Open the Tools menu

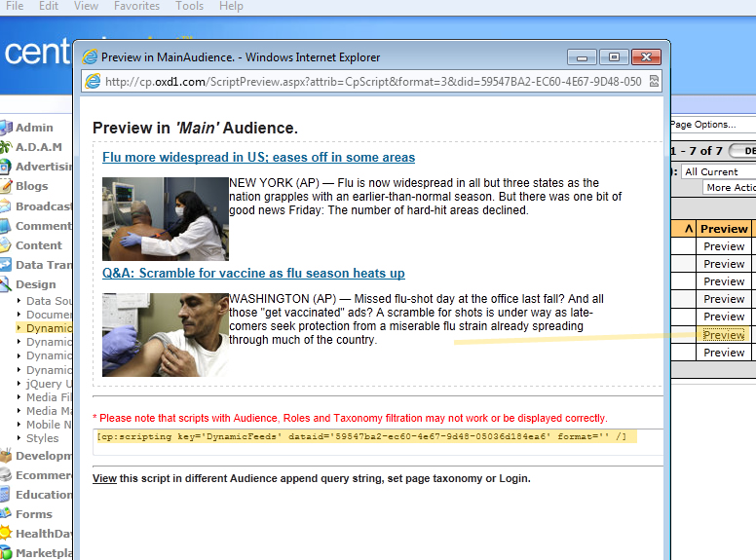coord(189,6)
